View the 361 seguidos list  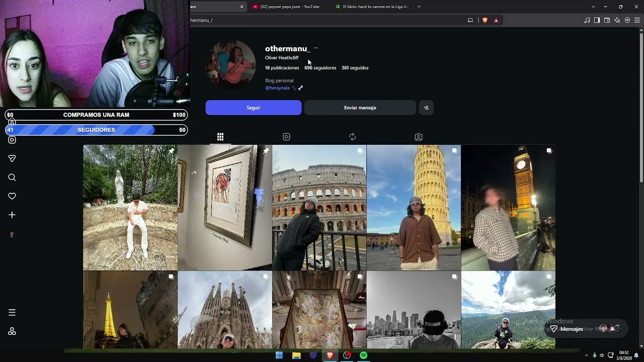355,68
